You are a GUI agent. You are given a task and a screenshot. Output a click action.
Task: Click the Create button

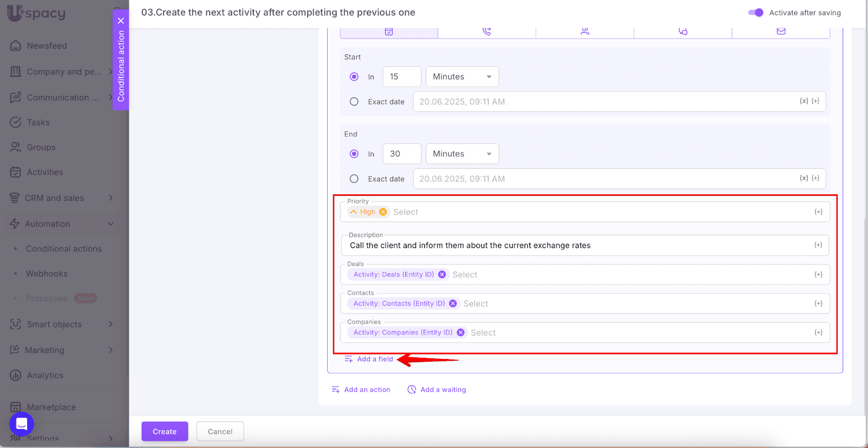[x=164, y=432]
